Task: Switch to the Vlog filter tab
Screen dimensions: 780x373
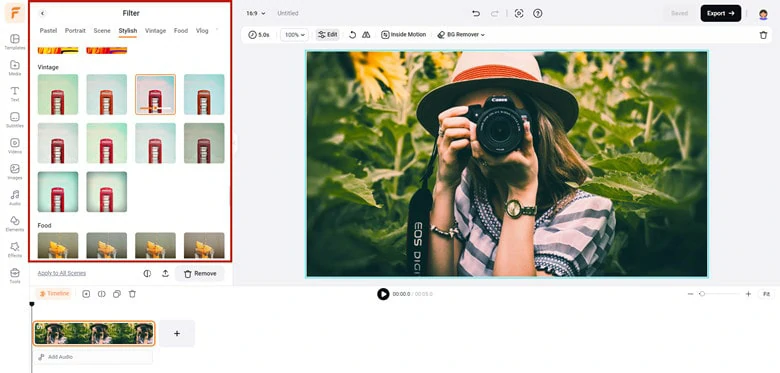Action: click(202, 31)
